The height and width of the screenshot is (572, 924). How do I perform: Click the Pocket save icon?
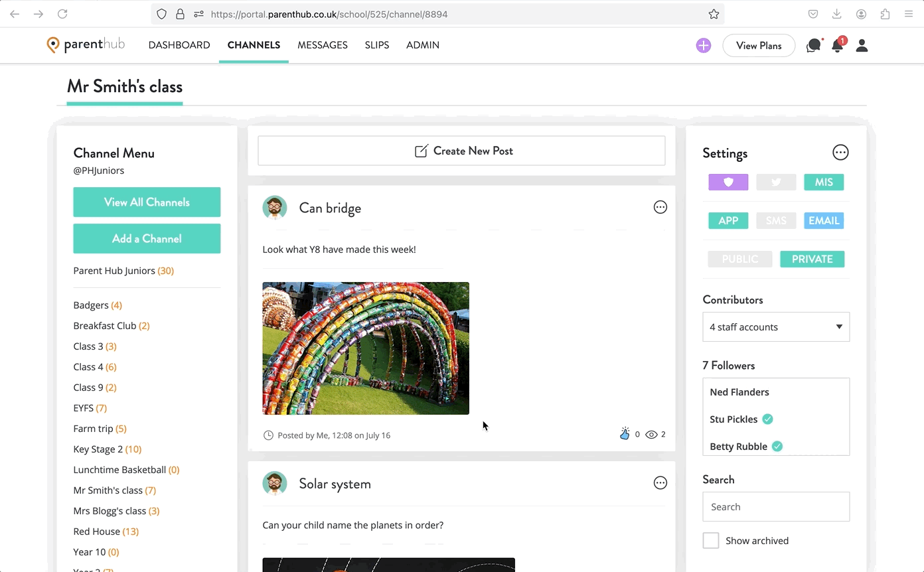813,14
